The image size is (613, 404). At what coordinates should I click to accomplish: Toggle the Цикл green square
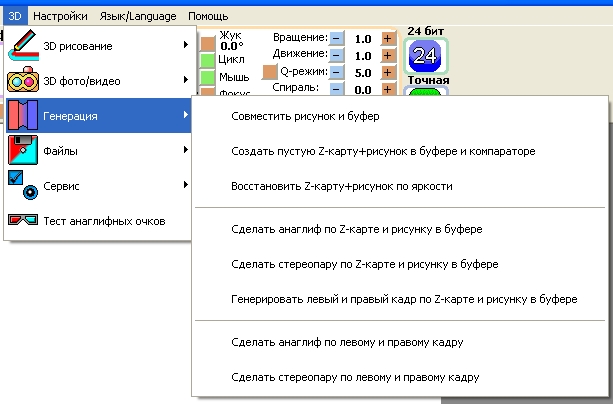(208, 60)
